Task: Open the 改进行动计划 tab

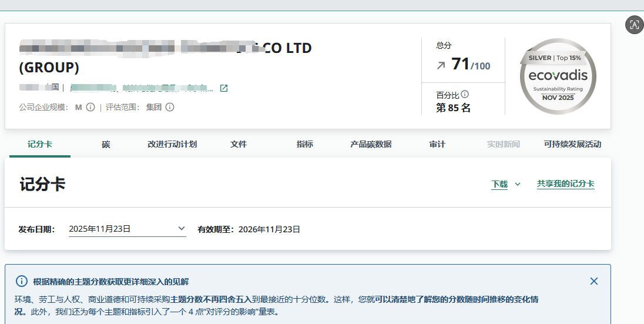Action: pyautogui.click(x=172, y=144)
